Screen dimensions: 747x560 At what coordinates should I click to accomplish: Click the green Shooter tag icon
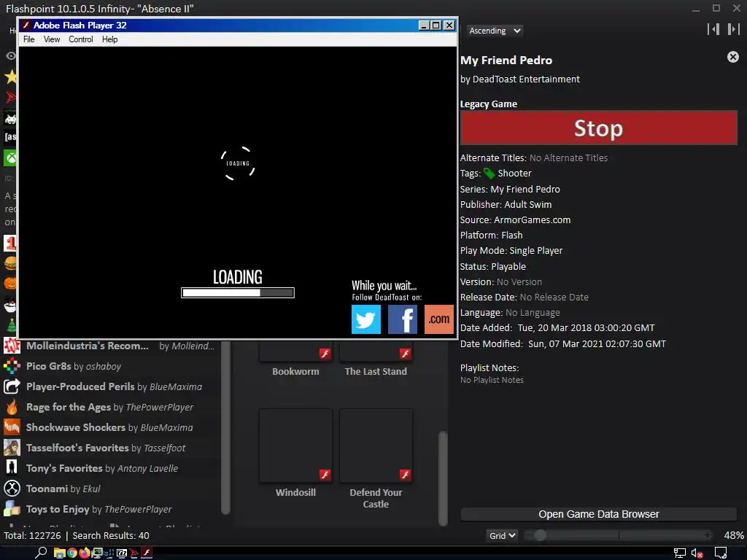pyautogui.click(x=489, y=174)
